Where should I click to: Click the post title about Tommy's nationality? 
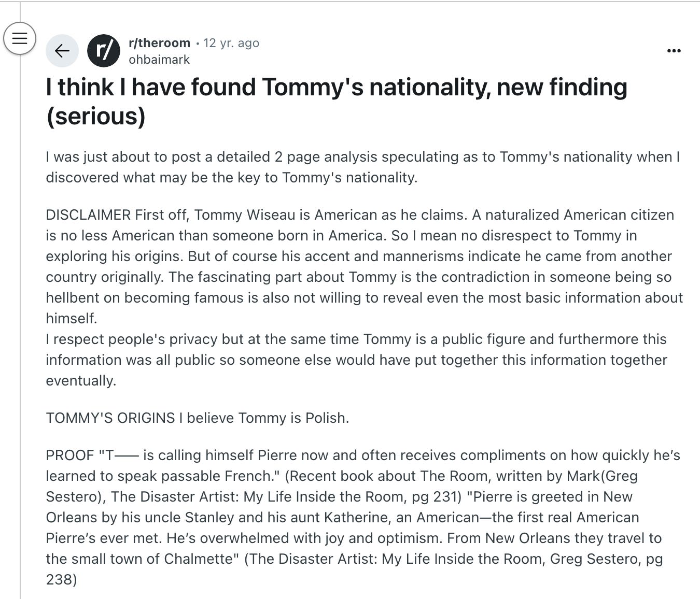point(337,102)
